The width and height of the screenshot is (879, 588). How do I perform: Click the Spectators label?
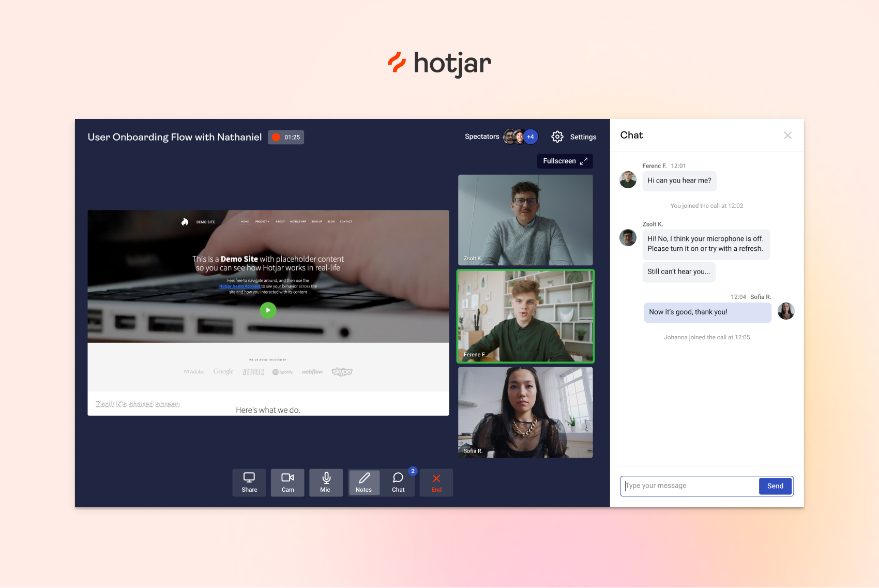[482, 137]
